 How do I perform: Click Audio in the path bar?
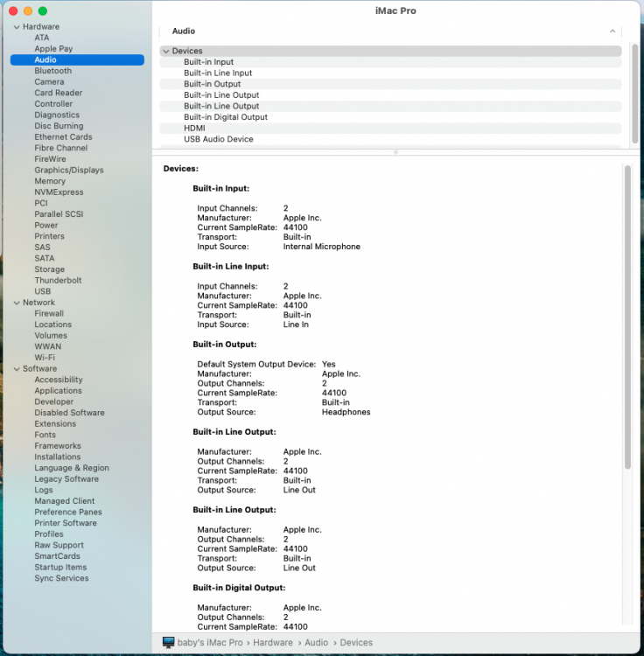[x=317, y=643]
